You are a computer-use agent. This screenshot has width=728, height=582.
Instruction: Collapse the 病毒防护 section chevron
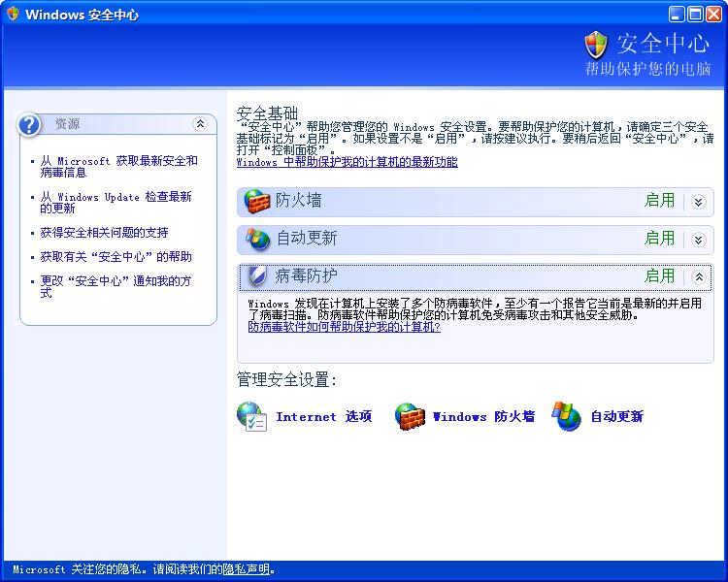pyautogui.click(x=698, y=276)
